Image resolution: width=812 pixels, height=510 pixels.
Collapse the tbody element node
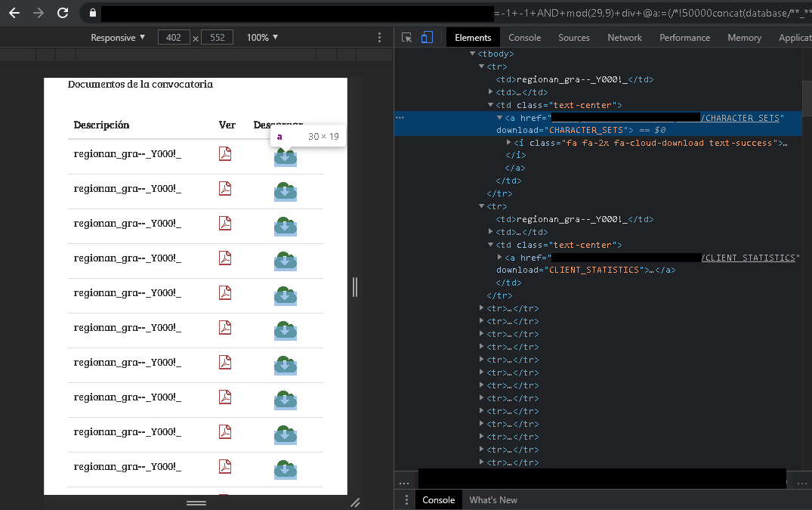(x=473, y=54)
